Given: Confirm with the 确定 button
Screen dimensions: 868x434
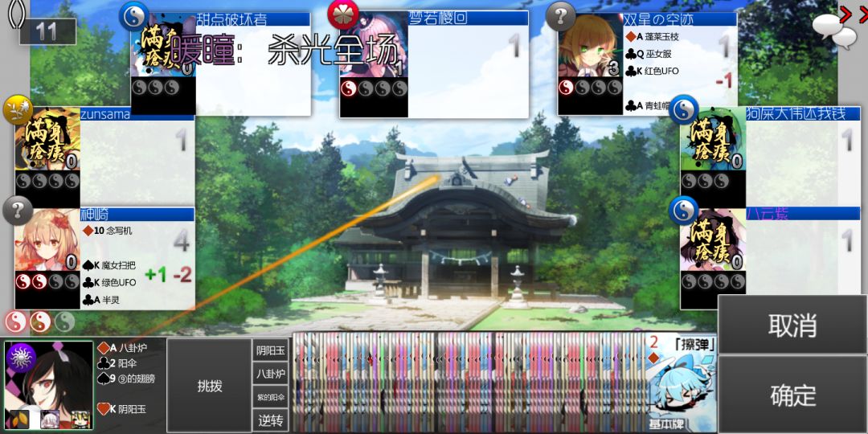Looking at the screenshot, I should [792, 395].
